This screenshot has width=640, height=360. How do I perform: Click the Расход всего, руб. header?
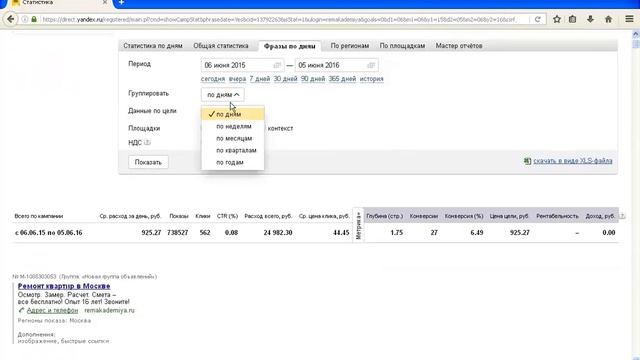(268, 216)
